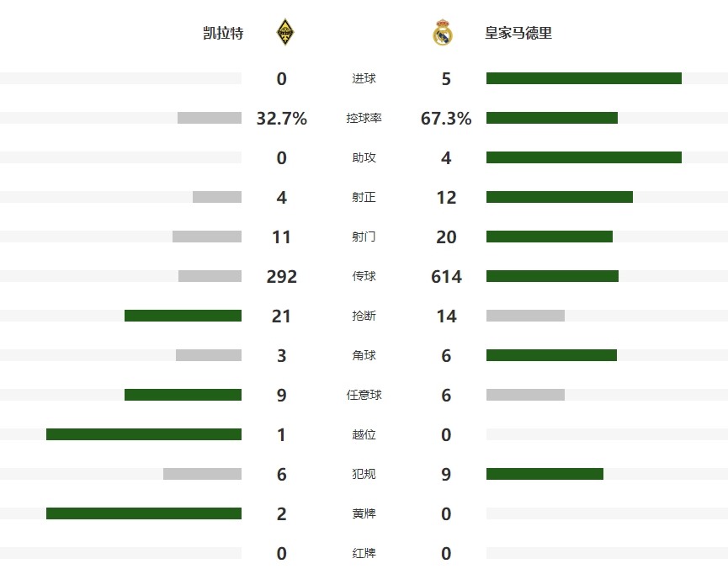This screenshot has height=585, width=728.
Task: Click the Kairat team crest icon
Action: [286, 34]
